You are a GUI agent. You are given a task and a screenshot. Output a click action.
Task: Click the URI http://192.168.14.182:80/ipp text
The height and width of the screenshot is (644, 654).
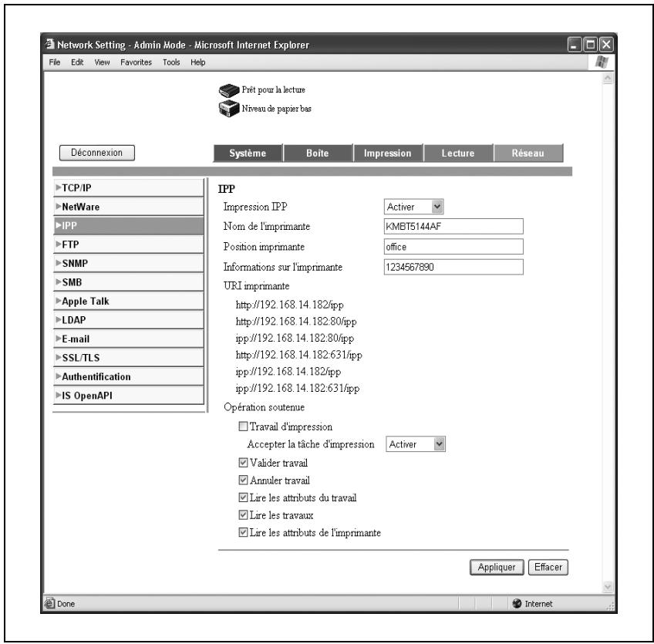point(296,322)
